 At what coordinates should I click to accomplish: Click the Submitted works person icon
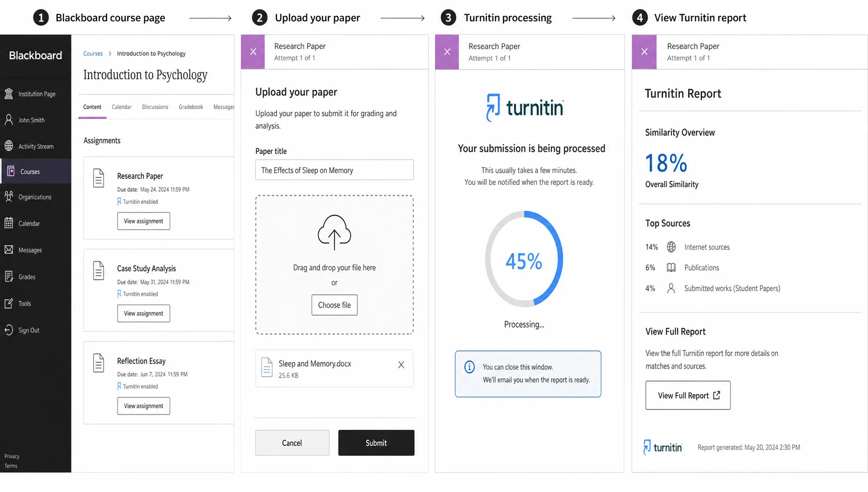671,288
